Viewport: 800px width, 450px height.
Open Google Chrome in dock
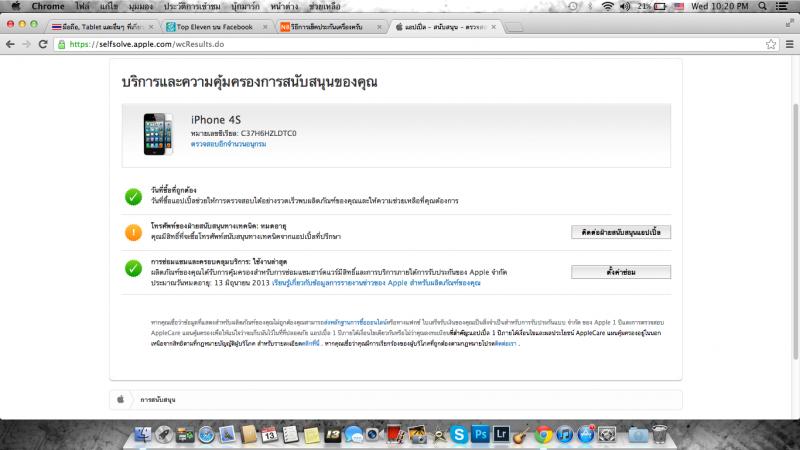[543, 435]
